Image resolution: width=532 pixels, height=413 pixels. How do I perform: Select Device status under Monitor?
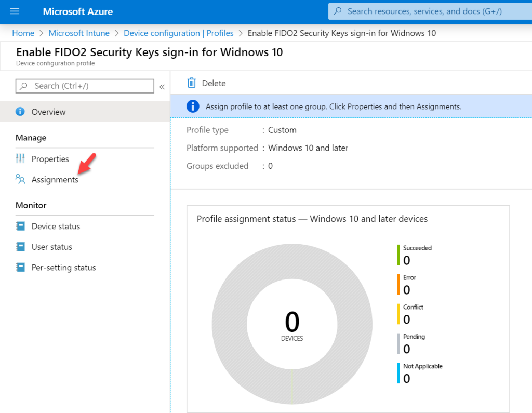(x=56, y=227)
